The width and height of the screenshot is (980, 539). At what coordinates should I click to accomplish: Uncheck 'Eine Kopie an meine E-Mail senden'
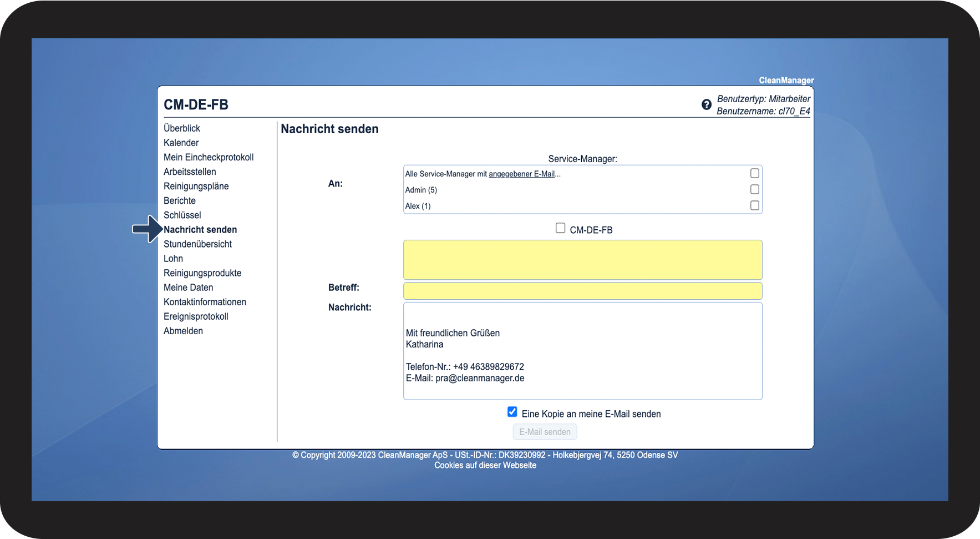(x=512, y=412)
